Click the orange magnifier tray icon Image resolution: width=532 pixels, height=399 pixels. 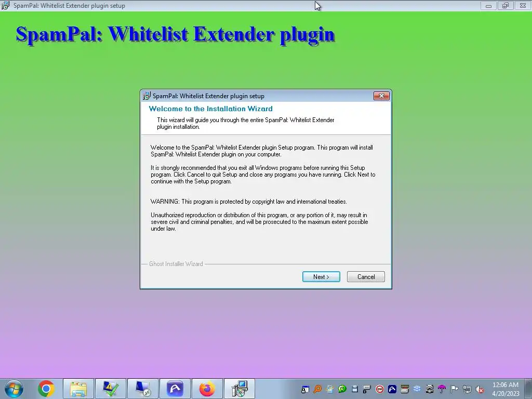[317, 389]
